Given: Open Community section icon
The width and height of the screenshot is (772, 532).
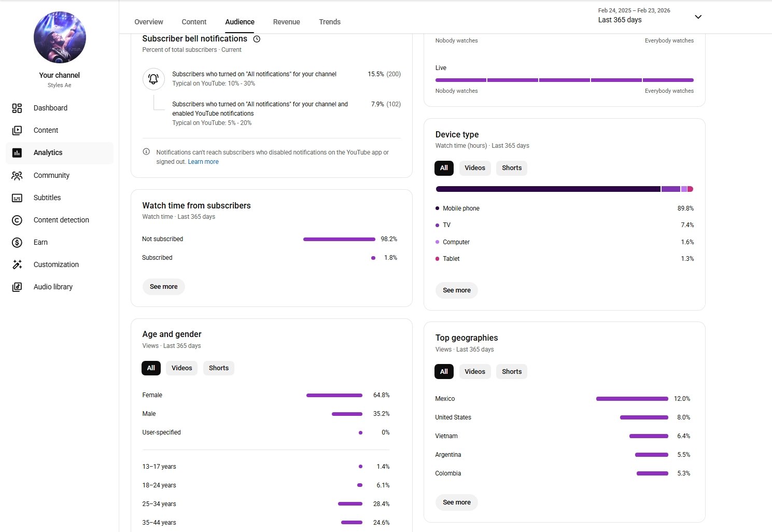Looking at the screenshot, I should (x=17, y=176).
